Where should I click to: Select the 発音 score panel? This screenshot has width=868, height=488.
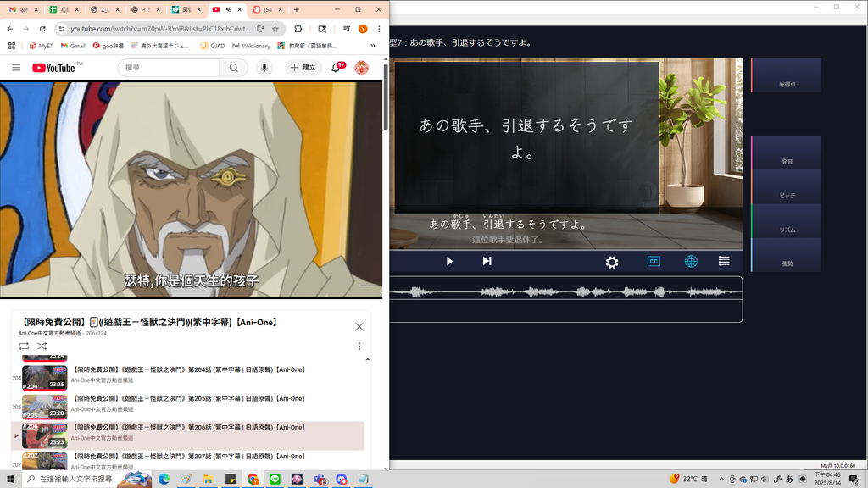[787, 153]
